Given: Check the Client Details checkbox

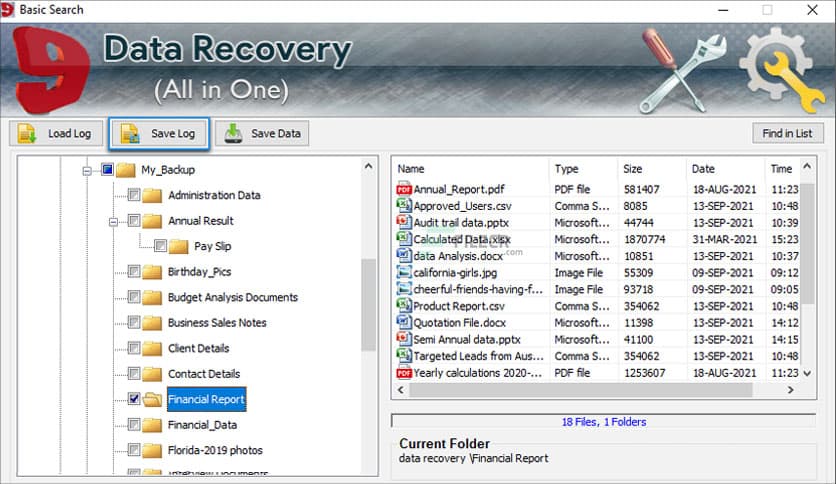Looking at the screenshot, I should pyautogui.click(x=134, y=348).
